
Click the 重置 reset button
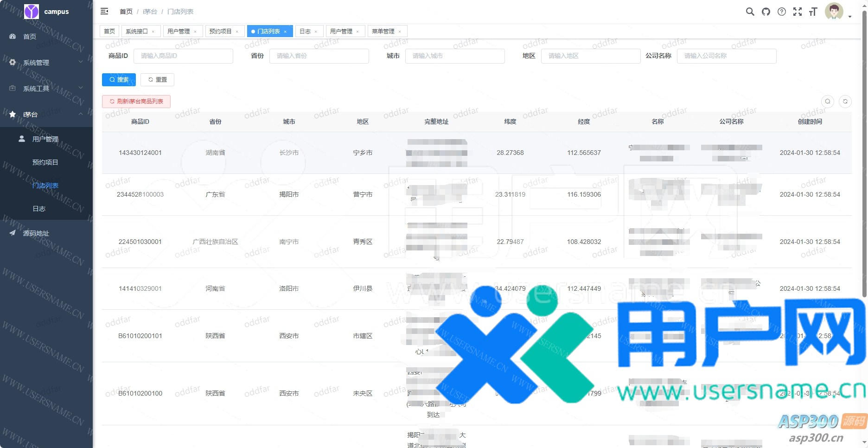(x=157, y=79)
